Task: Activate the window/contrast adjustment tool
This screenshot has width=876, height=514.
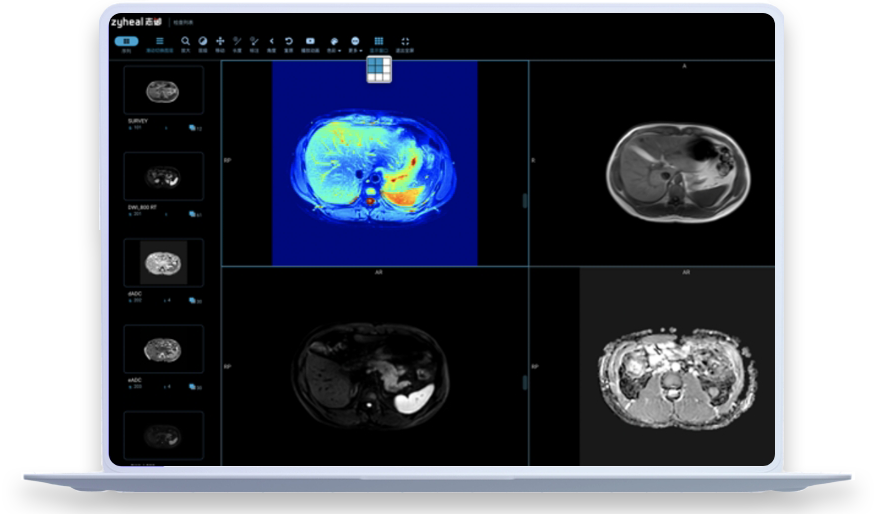Action: coord(202,42)
